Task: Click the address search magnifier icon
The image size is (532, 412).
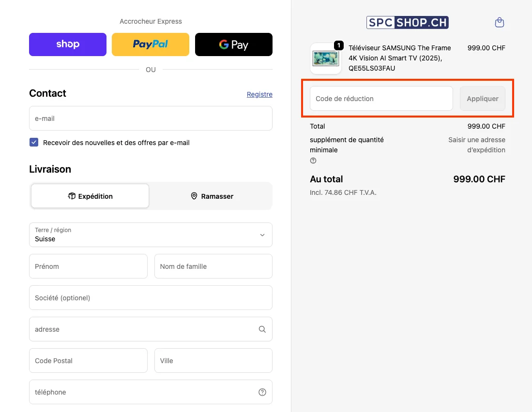Action: click(x=262, y=329)
